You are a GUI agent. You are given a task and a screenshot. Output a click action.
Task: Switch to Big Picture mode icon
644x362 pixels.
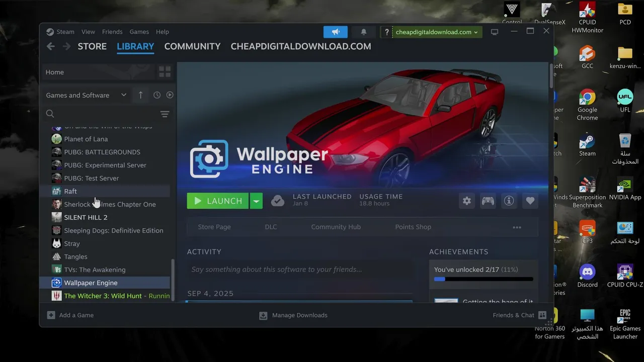[495, 32]
